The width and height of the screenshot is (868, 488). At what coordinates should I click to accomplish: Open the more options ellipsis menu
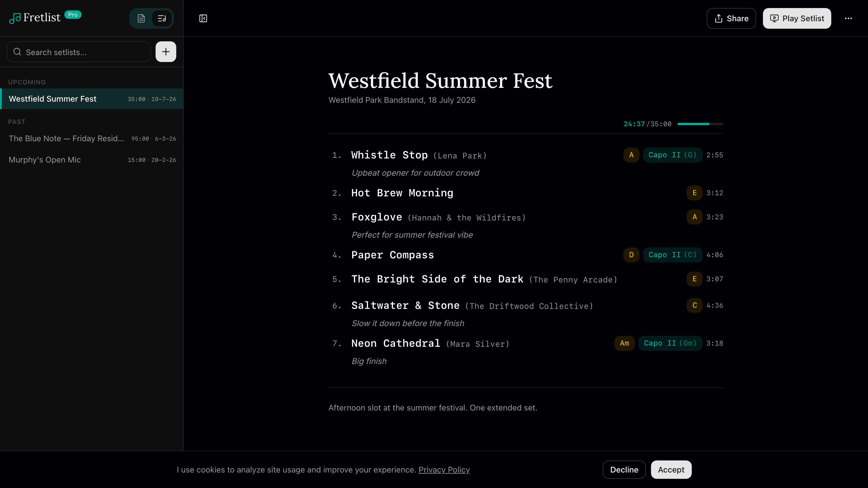coord(848,18)
